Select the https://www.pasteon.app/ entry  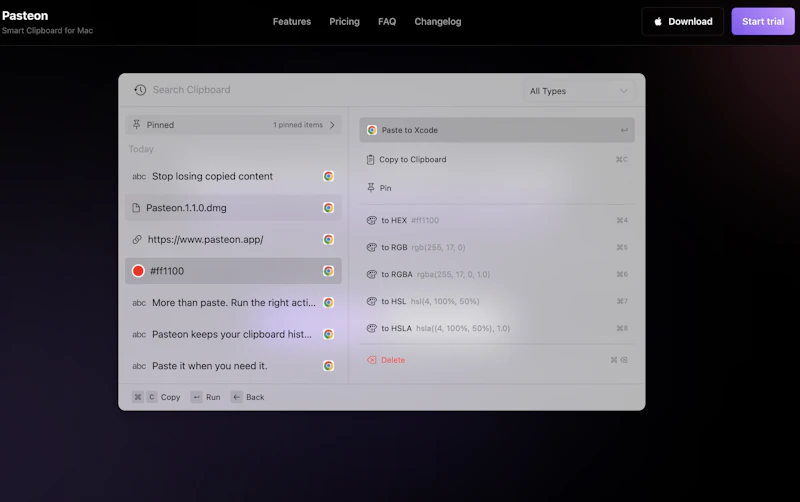point(233,239)
